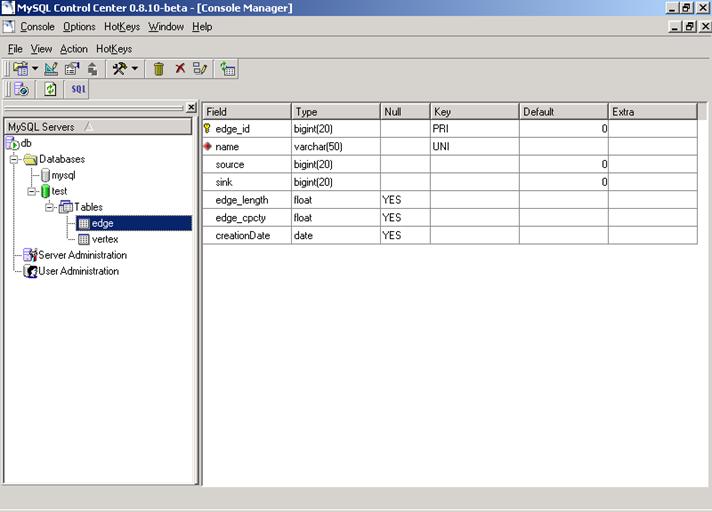Collapse the Databases folder node
The height and width of the screenshot is (512, 712).
[x=14, y=159]
